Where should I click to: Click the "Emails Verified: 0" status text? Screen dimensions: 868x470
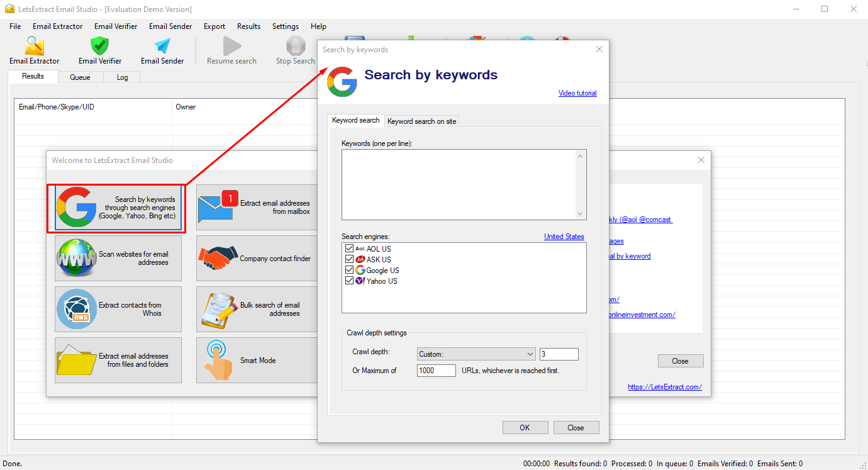coord(725,464)
